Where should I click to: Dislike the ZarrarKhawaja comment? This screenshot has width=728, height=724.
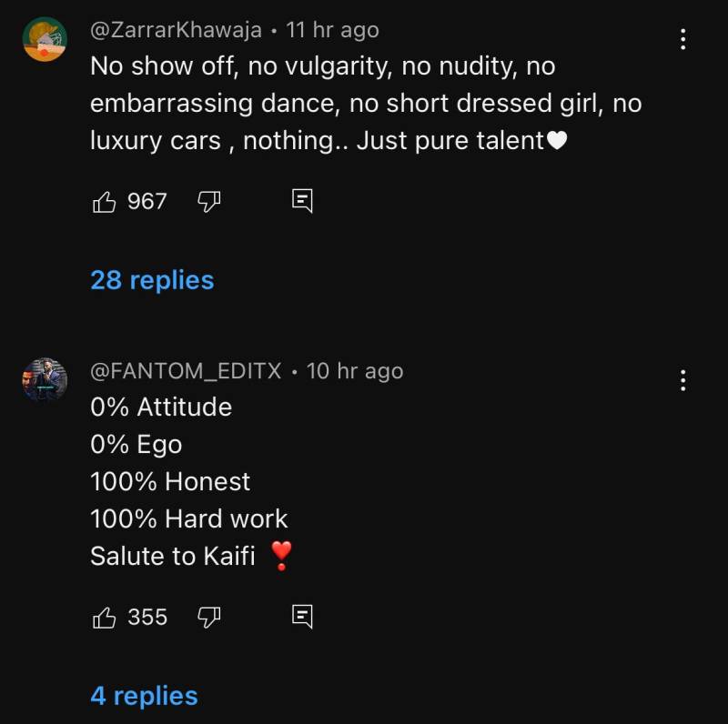pyautogui.click(x=209, y=201)
